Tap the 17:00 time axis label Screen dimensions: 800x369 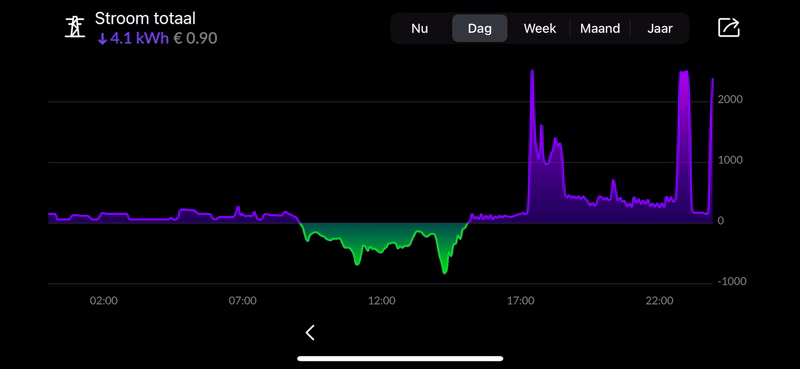[520, 301]
